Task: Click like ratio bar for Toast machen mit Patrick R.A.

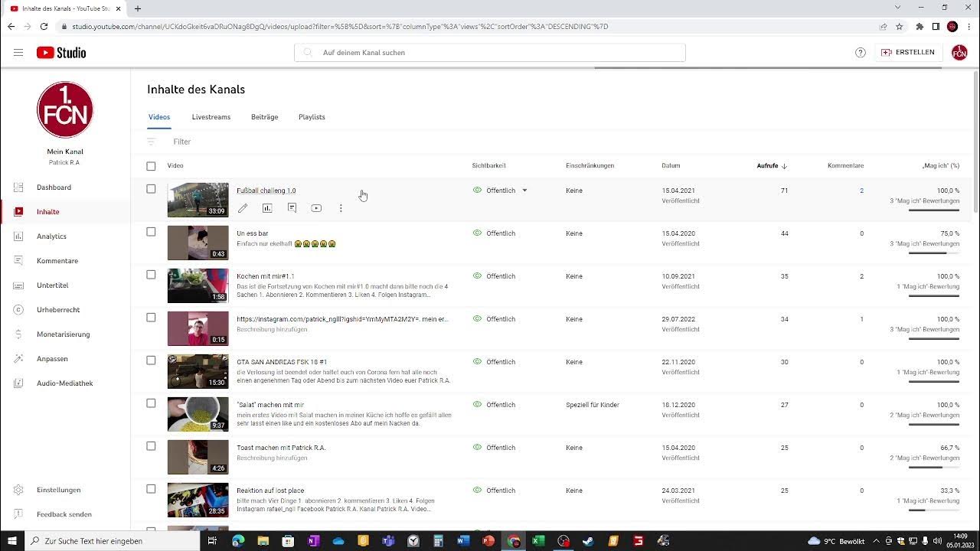Action: (x=933, y=467)
